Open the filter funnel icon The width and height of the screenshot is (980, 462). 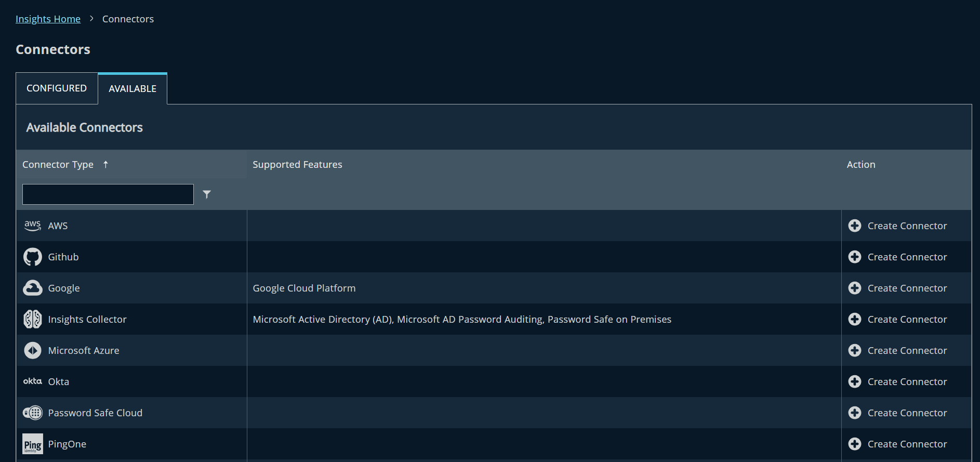pos(207,194)
